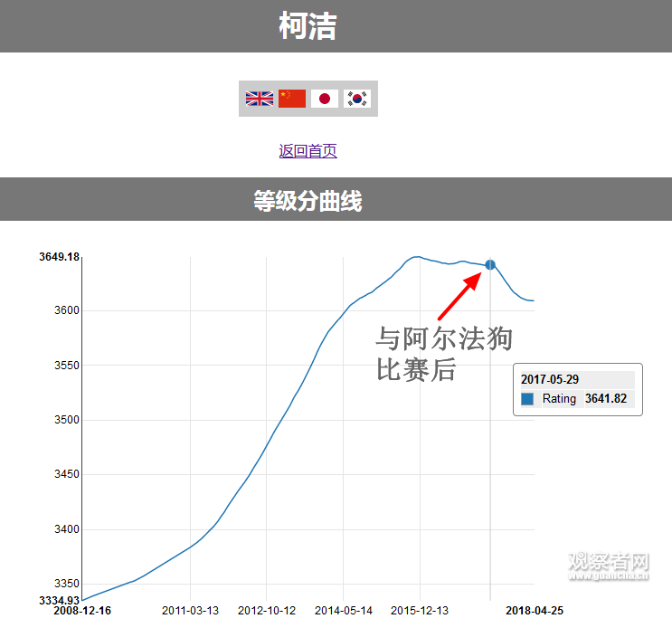Viewport: 672px width, 628px height.
Task: Click the 等级分曲线 section header
Action: tap(308, 201)
